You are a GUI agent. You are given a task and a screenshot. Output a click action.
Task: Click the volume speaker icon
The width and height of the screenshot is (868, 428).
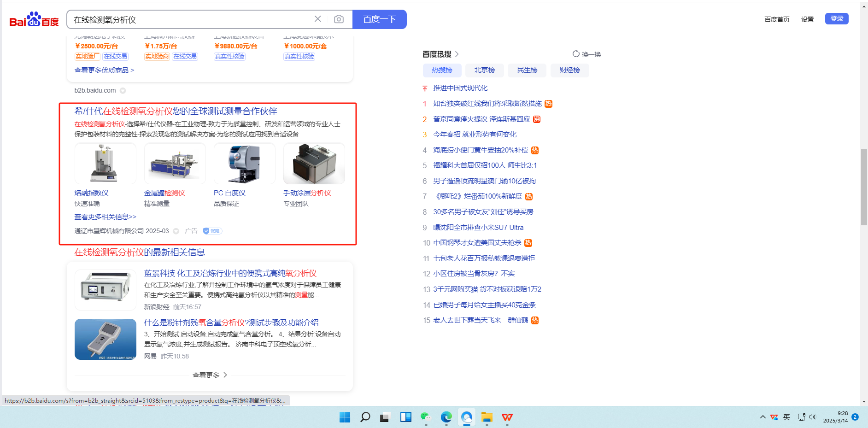812,417
